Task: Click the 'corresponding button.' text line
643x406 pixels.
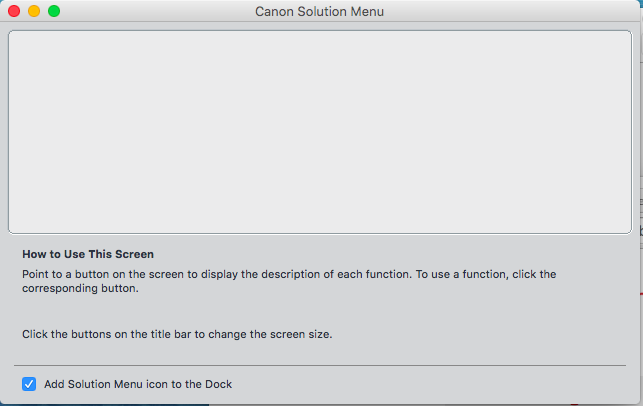Action: 80,289
